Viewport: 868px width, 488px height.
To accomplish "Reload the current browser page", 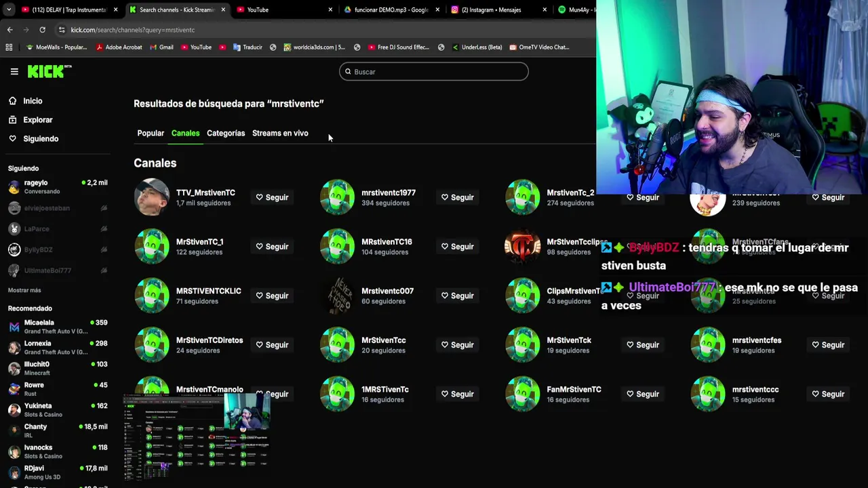I will point(42,30).
